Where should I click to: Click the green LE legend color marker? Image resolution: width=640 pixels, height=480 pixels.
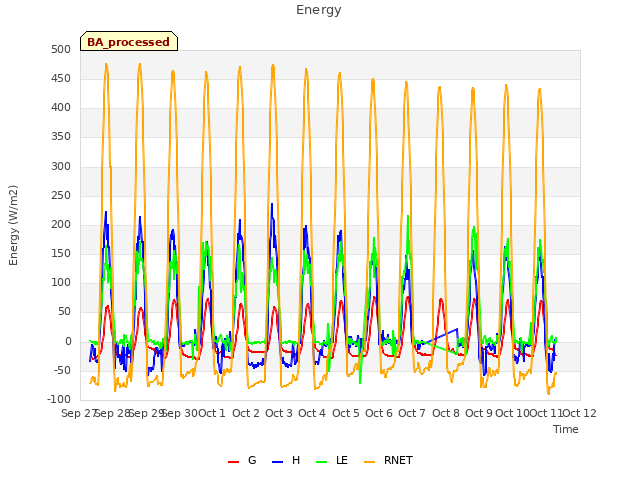point(321,462)
